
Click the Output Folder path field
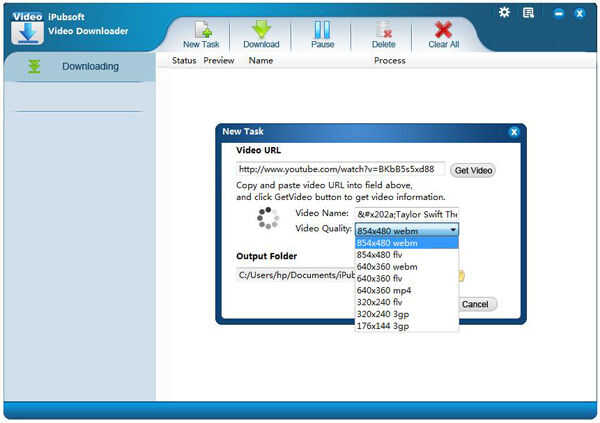[296, 275]
